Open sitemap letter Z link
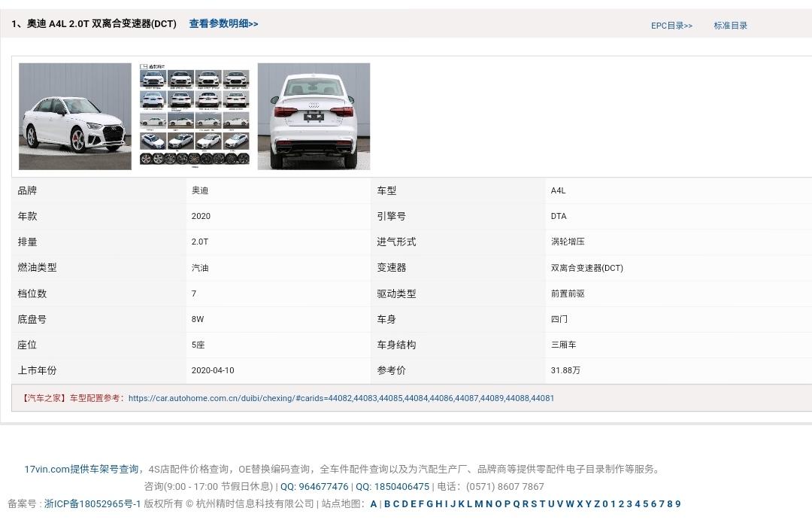 596,503
